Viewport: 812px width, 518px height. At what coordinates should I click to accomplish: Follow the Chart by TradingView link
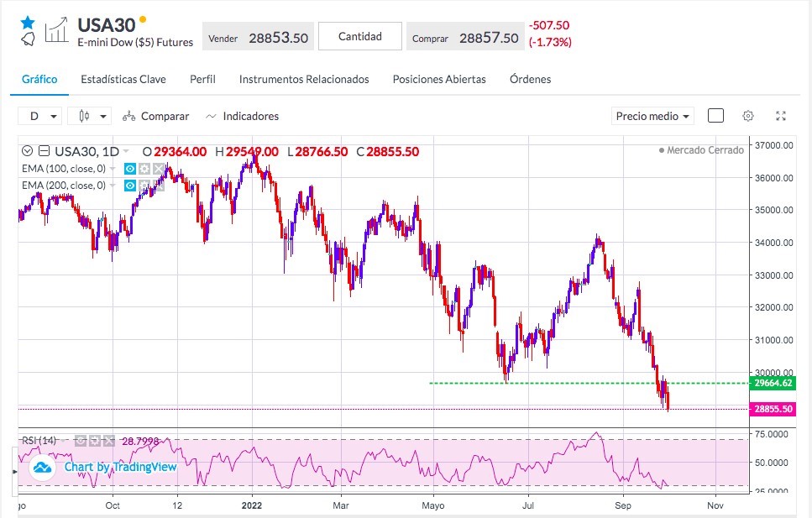[120, 467]
